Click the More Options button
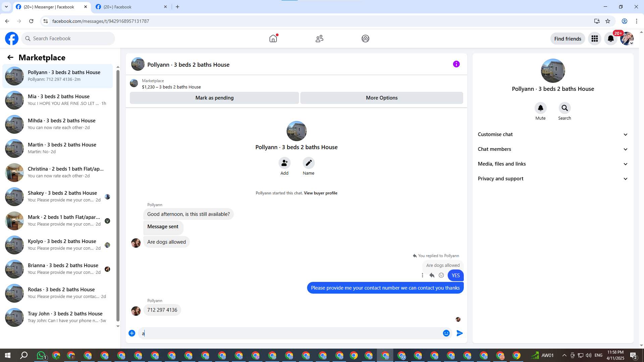This screenshot has width=644, height=362. (x=382, y=98)
